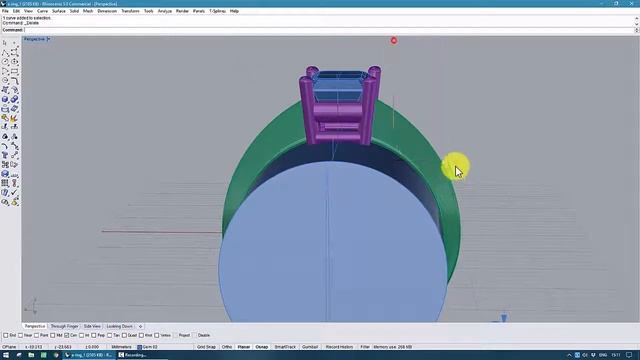This screenshot has height=360, width=640.
Task: Select the Split tool
Action: pyautogui.click(x=14, y=127)
